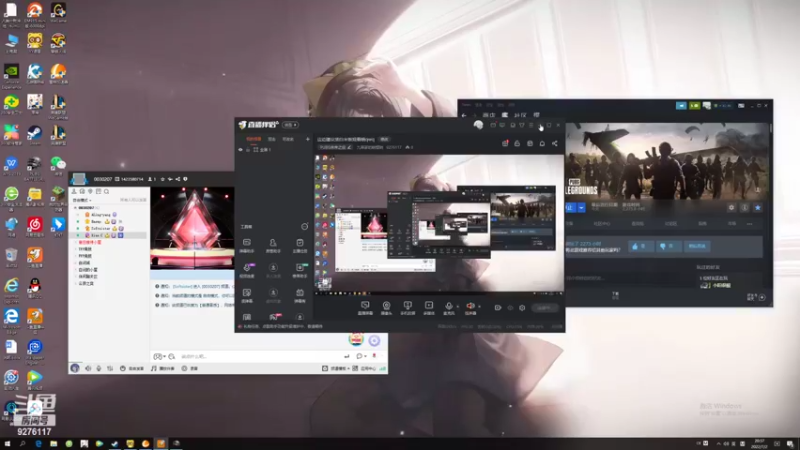Mute the speaker in the voice chat bottom bar
Viewport: 800px width, 450px height.
coord(88,368)
